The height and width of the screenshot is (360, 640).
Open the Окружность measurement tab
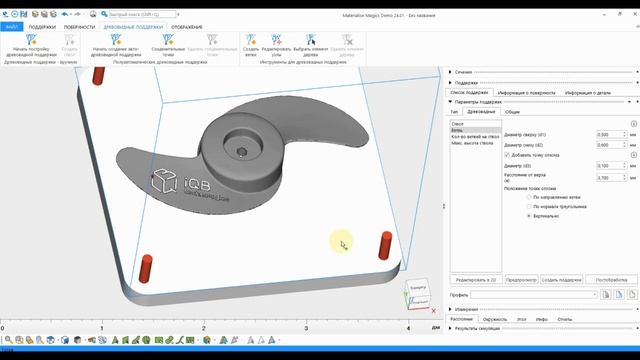click(x=495, y=319)
